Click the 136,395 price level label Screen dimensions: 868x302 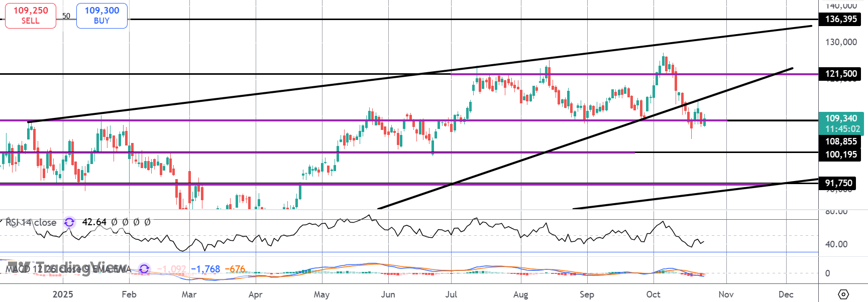click(840, 19)
